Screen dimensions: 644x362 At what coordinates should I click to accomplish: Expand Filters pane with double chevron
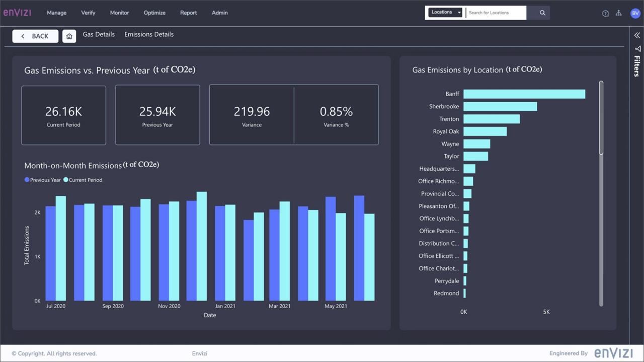637,35
